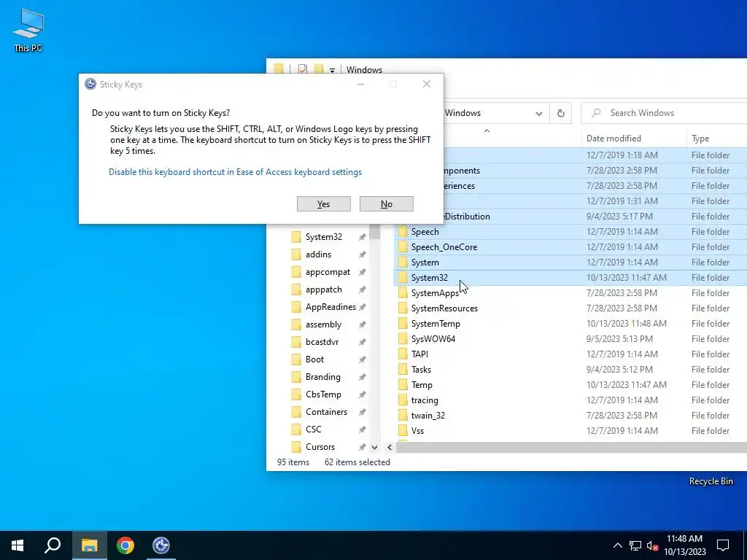Select Containers in the navigation pane
The width and height of the screenshot is (747, 560).
[x=326, y=412]
